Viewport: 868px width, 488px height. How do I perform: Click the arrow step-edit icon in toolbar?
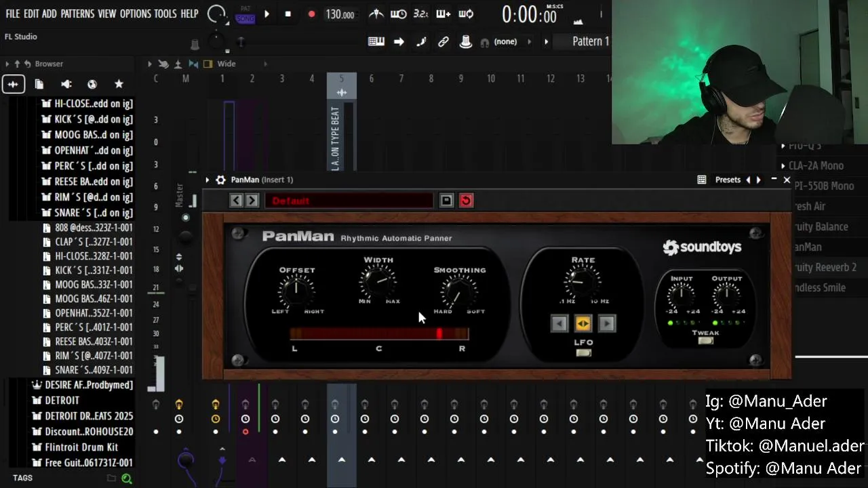(x=399, y=42)
